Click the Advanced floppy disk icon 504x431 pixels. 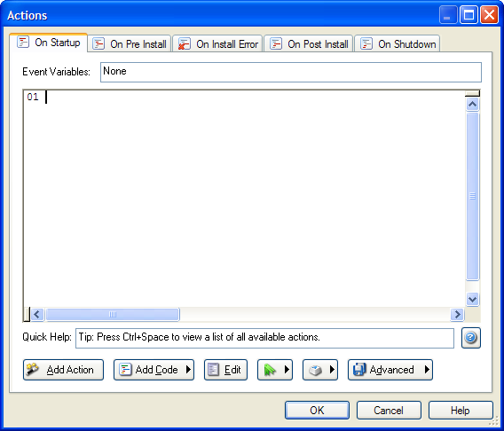tap(359, 369)
